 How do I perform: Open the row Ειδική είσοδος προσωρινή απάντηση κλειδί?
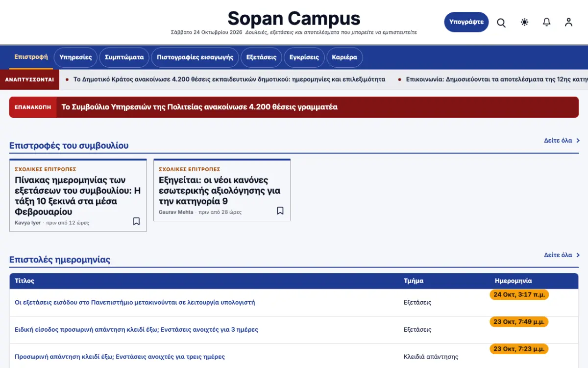[136, 329]
